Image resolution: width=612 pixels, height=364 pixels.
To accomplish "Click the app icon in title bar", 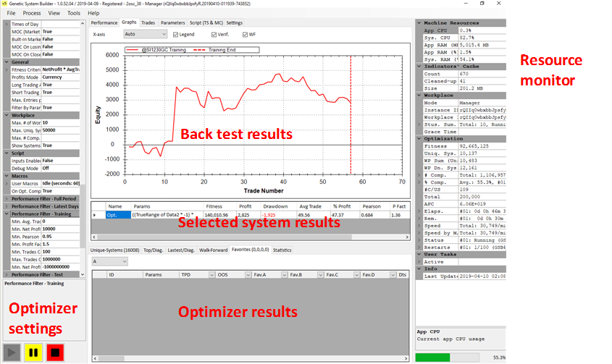I will 6,4.
